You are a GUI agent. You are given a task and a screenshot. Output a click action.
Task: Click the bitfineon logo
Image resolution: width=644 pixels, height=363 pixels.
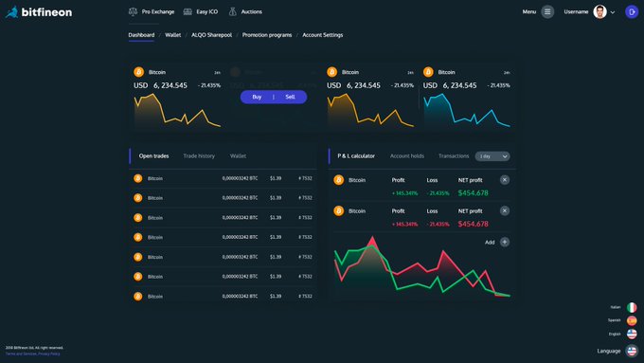[x=39, y=12]
